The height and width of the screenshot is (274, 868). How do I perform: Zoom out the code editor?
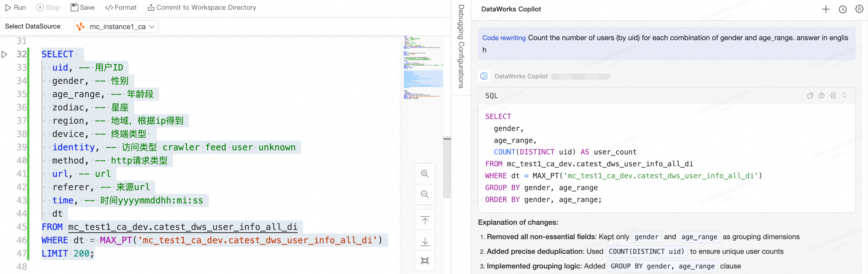pyautogui.click(x=425, y=194)
